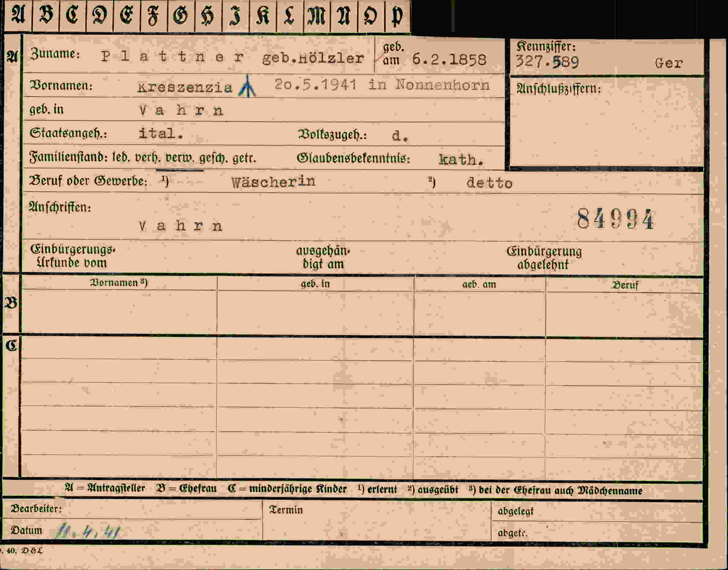This screenshot has width=728, height=570.
Task: Select index tab letter K
Action: pos(263,16)
